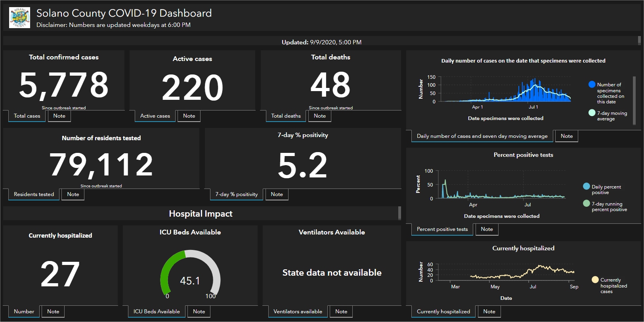Toggle Currently hospitalized cases legend marker
Image resolution: width=644 pixels, height=322 pixels.
coord(595,280)
